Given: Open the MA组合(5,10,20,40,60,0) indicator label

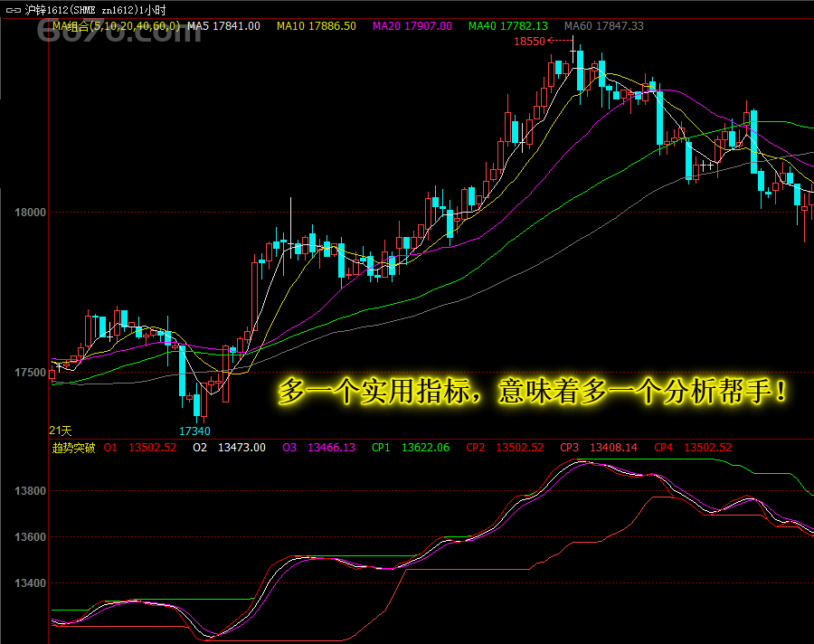Looking at the screenshot, I should [x=117, y=26].
